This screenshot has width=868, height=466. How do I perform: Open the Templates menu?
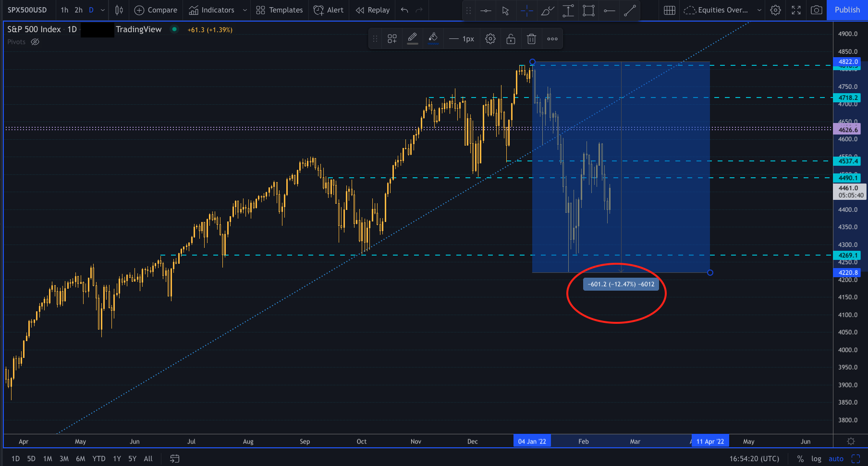(279, 10)
